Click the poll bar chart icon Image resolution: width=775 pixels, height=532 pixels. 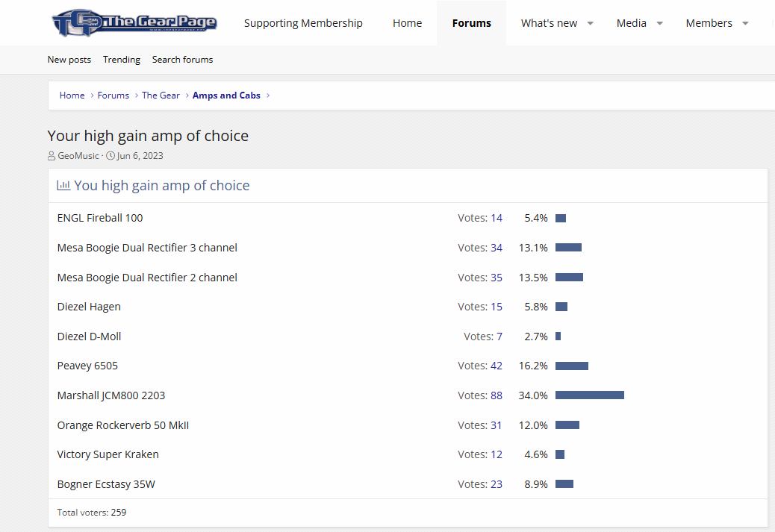point(63,185)
